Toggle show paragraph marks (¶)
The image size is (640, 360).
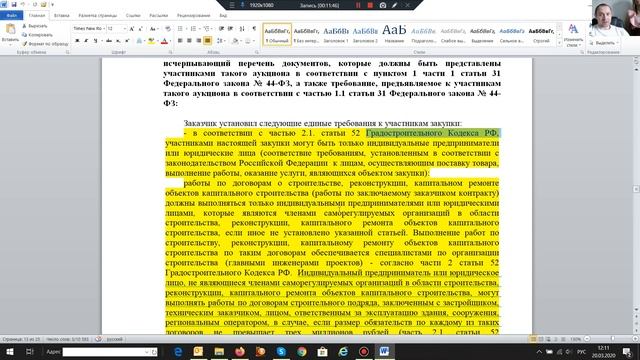coord(254,29)
